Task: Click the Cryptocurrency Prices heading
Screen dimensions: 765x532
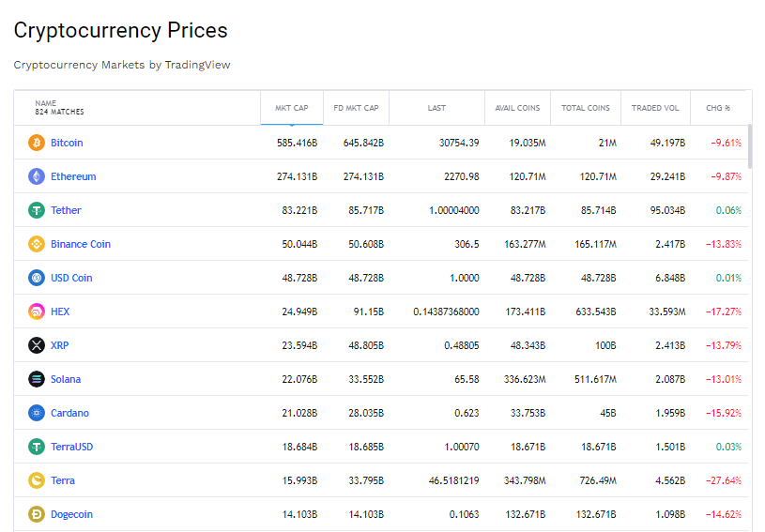Action: coord(120,30)
